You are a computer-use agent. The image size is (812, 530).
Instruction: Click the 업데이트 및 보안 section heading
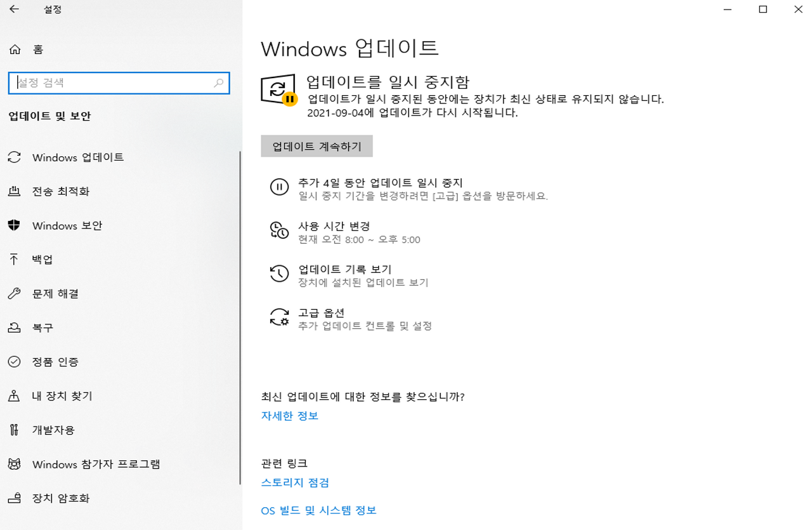(49, 116)
